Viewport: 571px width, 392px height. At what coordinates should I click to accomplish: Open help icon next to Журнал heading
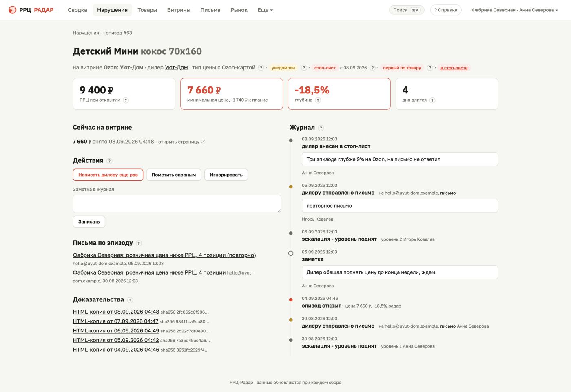click(x=321, y=128)
